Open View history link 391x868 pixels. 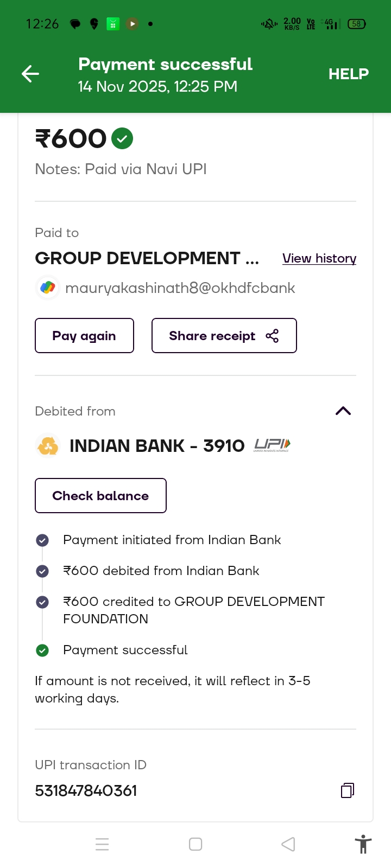pos(319,258)
